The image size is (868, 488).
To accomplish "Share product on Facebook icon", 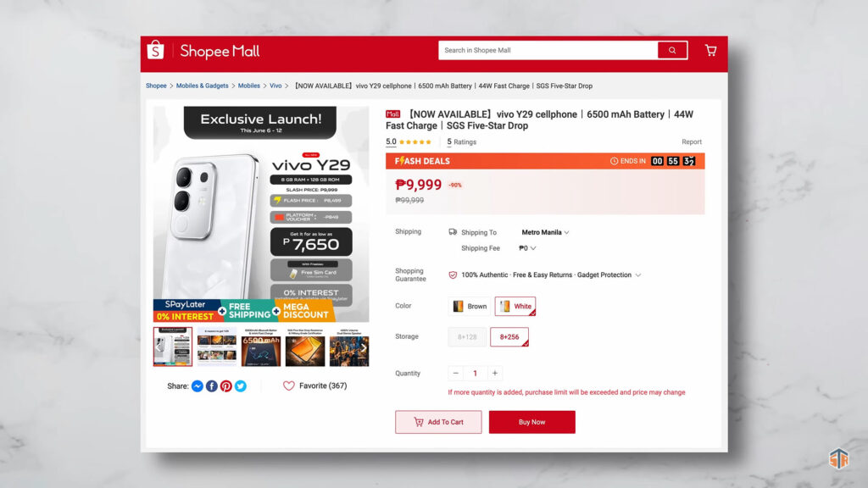I will coord(211,386).
